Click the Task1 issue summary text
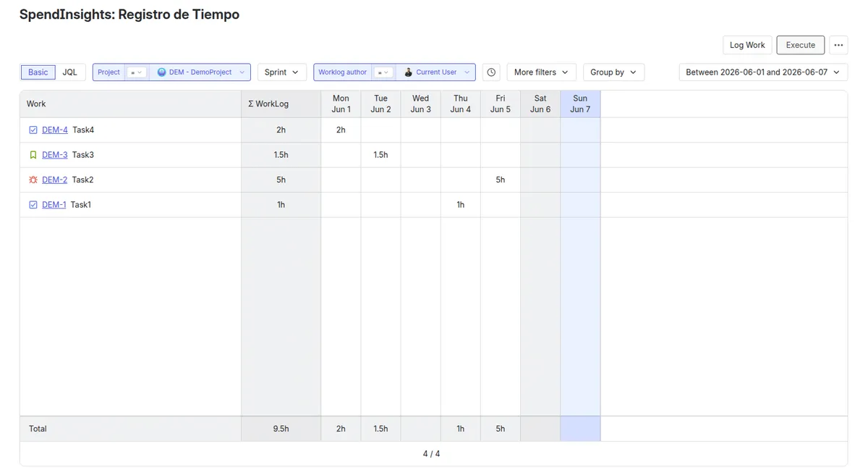868x475 pixels. click(81, 205)
